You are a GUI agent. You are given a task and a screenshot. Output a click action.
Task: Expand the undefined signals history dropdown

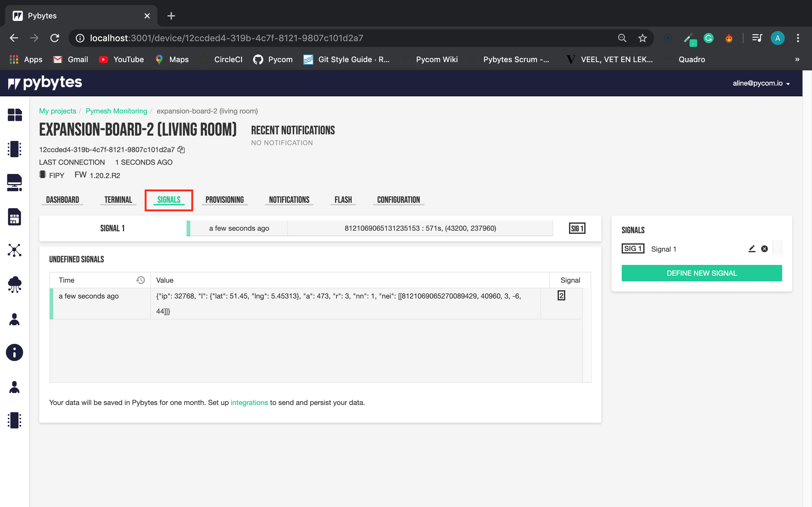click(140, 280)
